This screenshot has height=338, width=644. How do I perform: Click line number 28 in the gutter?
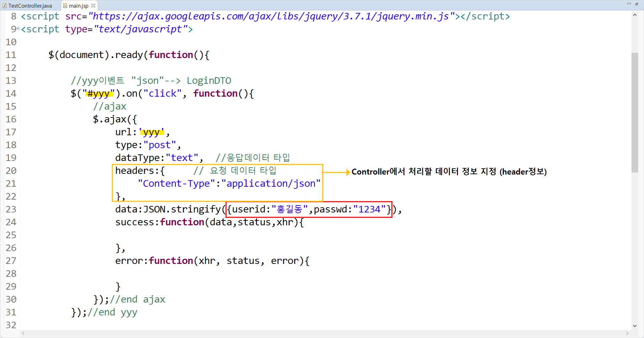click(11, 274)
